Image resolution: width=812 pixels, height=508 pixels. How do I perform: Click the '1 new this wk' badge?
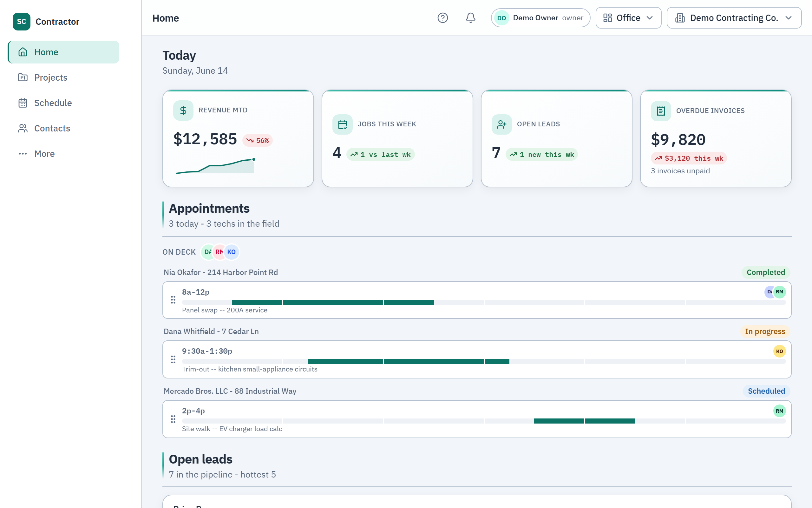click(x=541, y=155)
